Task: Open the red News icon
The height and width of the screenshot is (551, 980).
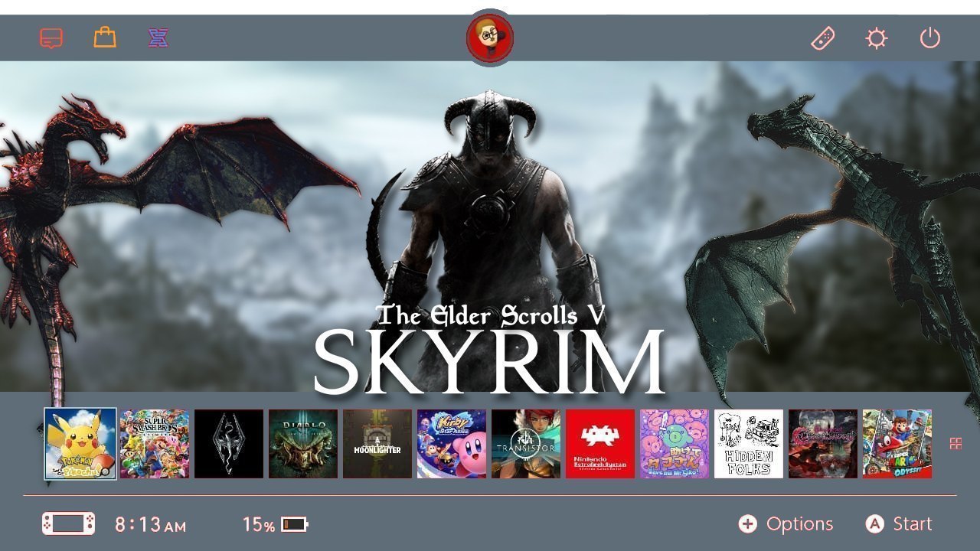Action: pyautogui.click(x=51, y=37)
